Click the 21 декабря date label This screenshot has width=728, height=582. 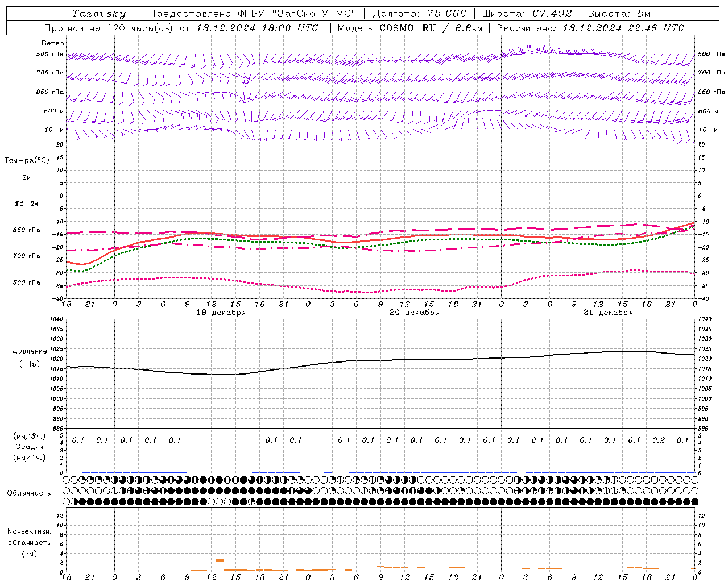click(608, 313)
